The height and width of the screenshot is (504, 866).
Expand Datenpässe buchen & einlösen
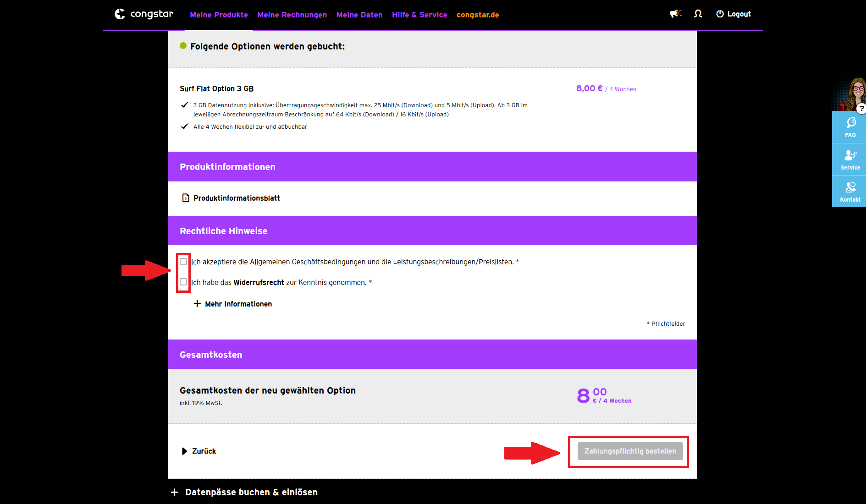tap(244, 492)
